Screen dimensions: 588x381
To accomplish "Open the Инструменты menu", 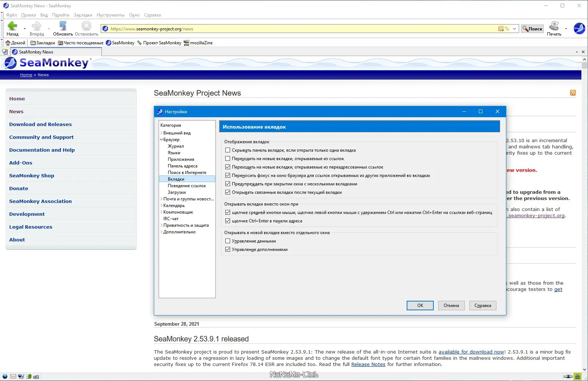I will click(x=111, y=15).
